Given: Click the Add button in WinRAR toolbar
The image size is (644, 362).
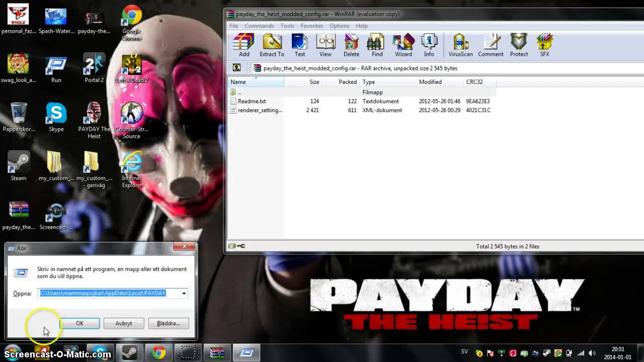Looking at the screenshot, I should click(244, 45).
